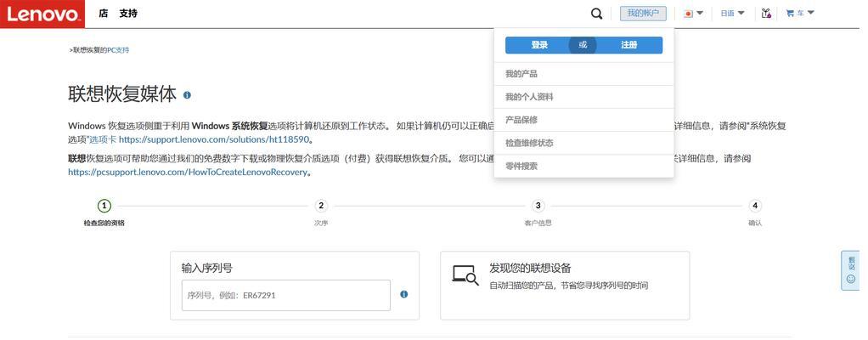Open the support.lenovo.com/solutions/ht118590 link
The image size is (868, 340).
pyautogui.click(x=216, y=139)
